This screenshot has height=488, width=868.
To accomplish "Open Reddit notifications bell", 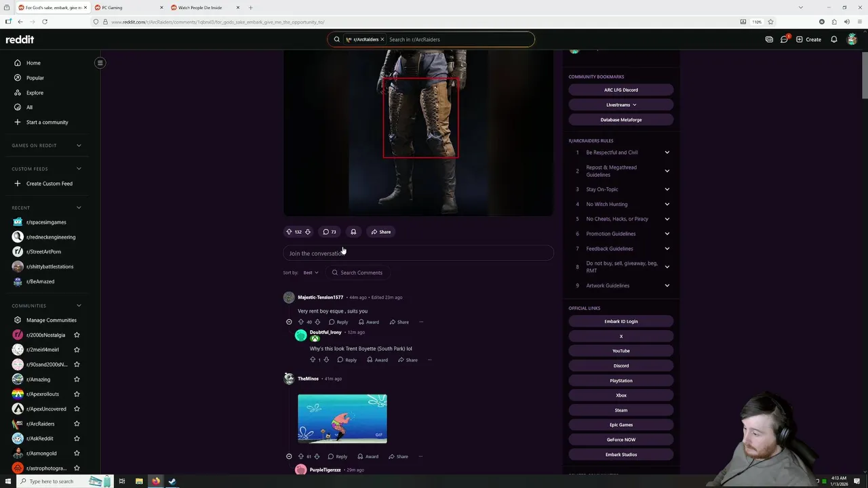I will (x=834, y=39).
